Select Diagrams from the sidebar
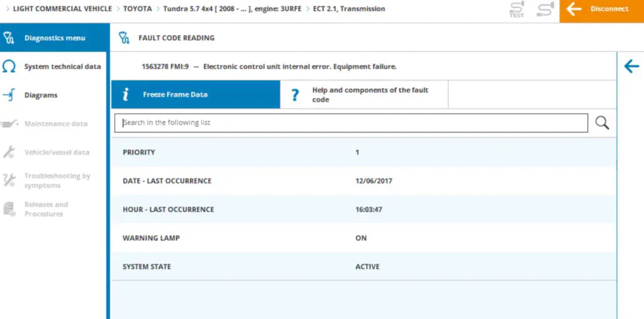644x319 pixels. click(41, 95)
